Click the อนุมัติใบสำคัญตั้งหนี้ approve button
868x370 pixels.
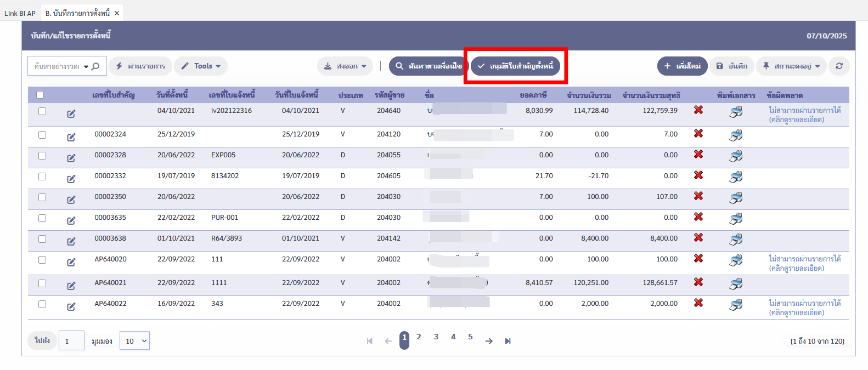tap(515, 66)
